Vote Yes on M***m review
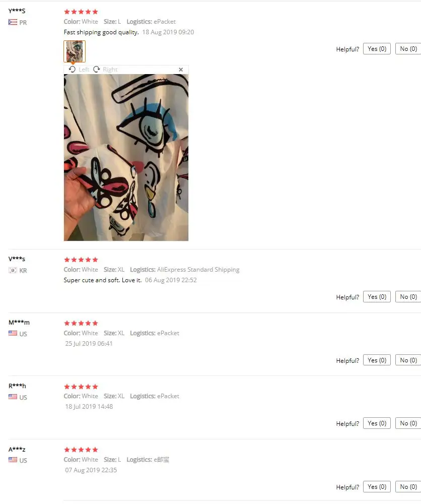421x504 pixels. coord(377,360)
